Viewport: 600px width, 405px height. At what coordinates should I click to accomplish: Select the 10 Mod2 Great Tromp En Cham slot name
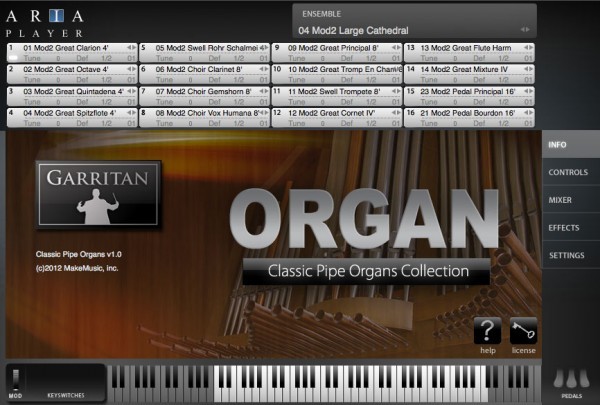344,69
